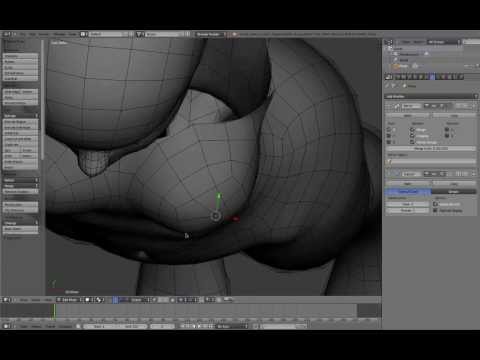This screenshot has width=480, height=360.
Task: Open the editor type selector in the Info header
Action: [x=7, y=34]
